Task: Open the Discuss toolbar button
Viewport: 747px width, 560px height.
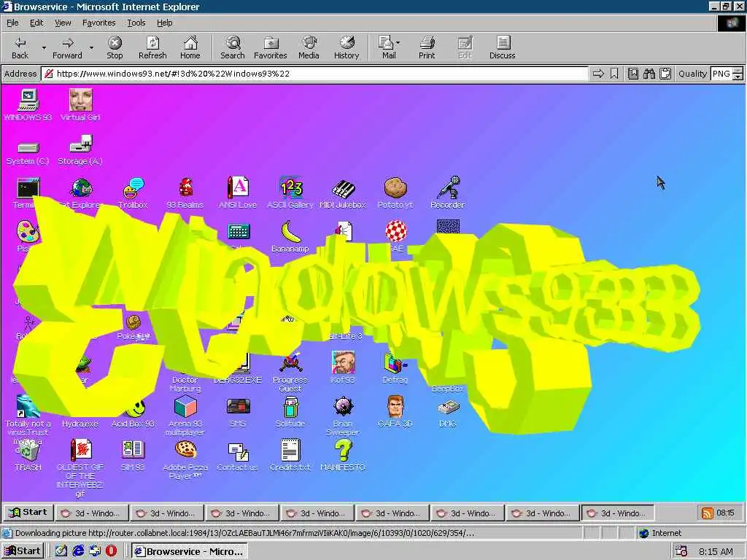Action: click(502, 47)
